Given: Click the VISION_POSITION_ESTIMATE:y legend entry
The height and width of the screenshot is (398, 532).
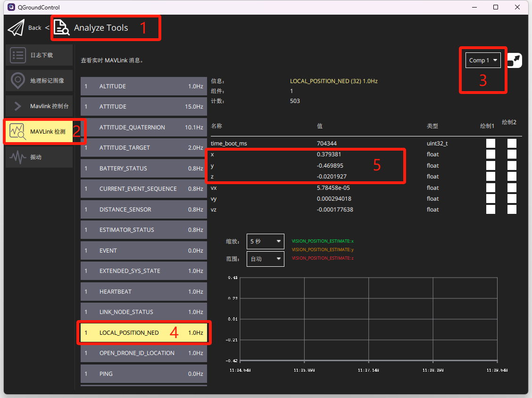Looking at the screenshot, I should (x=323, y=250).
